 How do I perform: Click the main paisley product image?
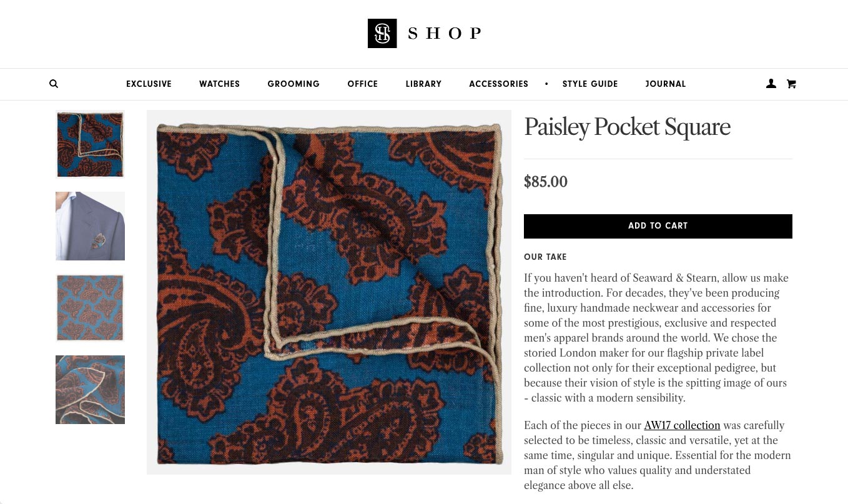tap(329, 292)
